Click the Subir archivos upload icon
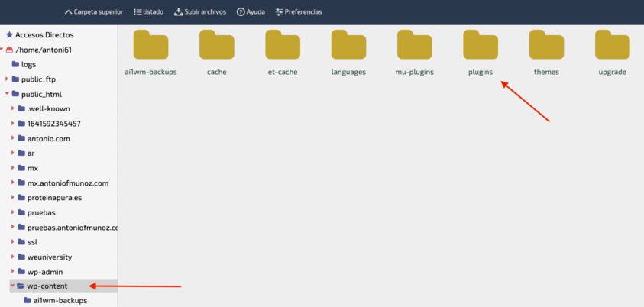Image resolution: width=644 pixels, height=307 pixels. click(178, 12)
